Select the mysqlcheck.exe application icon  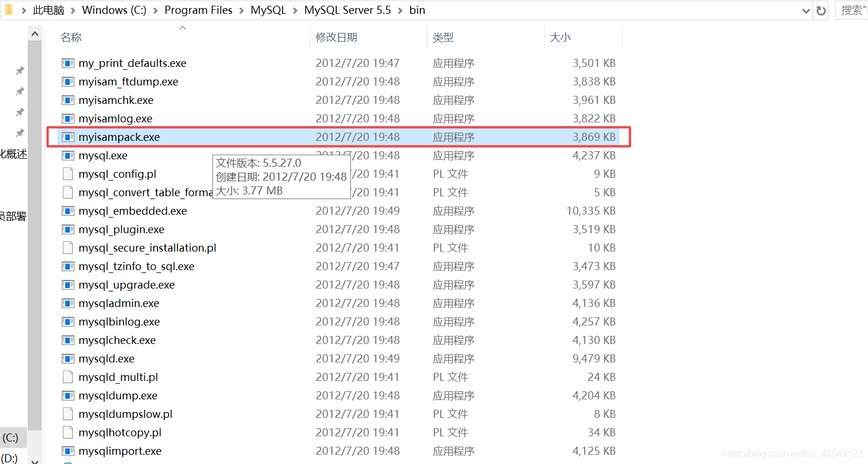68,340
